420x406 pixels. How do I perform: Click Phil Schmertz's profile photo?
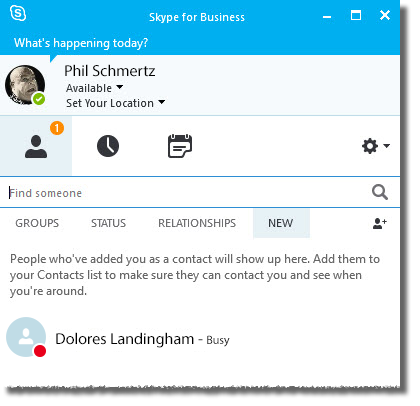[x=25, y=85]
